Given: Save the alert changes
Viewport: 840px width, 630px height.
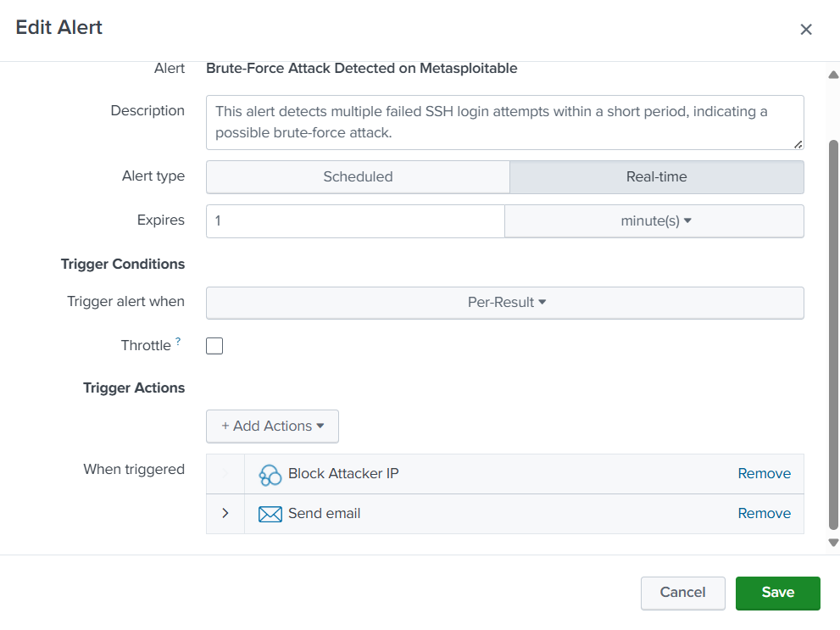Looking at the screenshot, I should 777,593.
